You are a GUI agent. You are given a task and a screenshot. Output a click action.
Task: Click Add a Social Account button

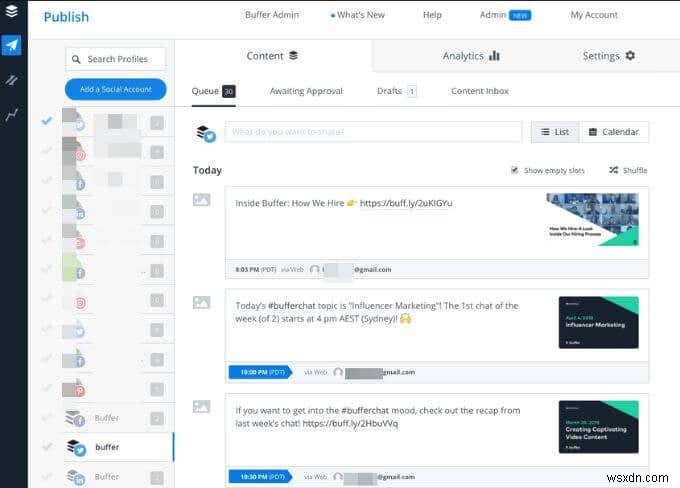tap(115, 89)
